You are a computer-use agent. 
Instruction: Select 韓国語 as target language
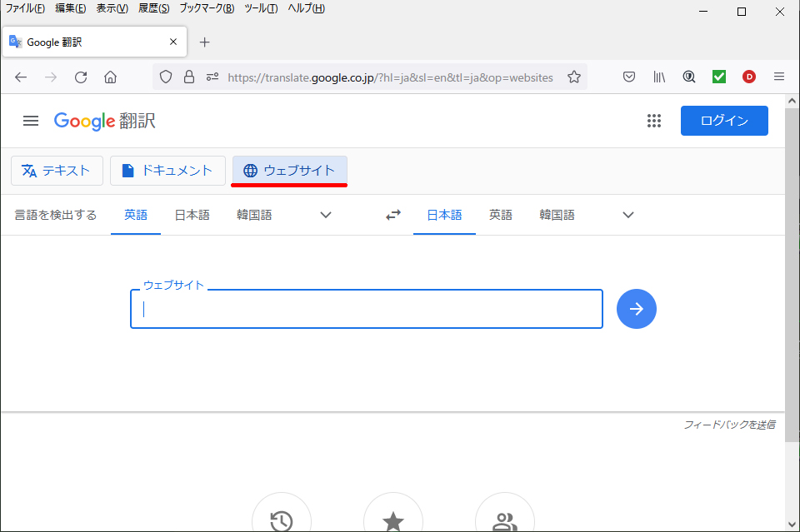click(557, 215)
